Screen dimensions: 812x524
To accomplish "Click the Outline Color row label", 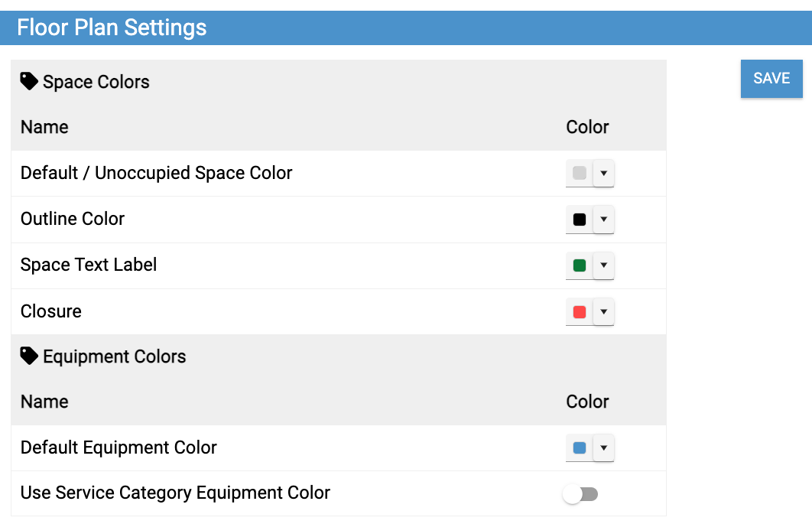I will point(73,219).
